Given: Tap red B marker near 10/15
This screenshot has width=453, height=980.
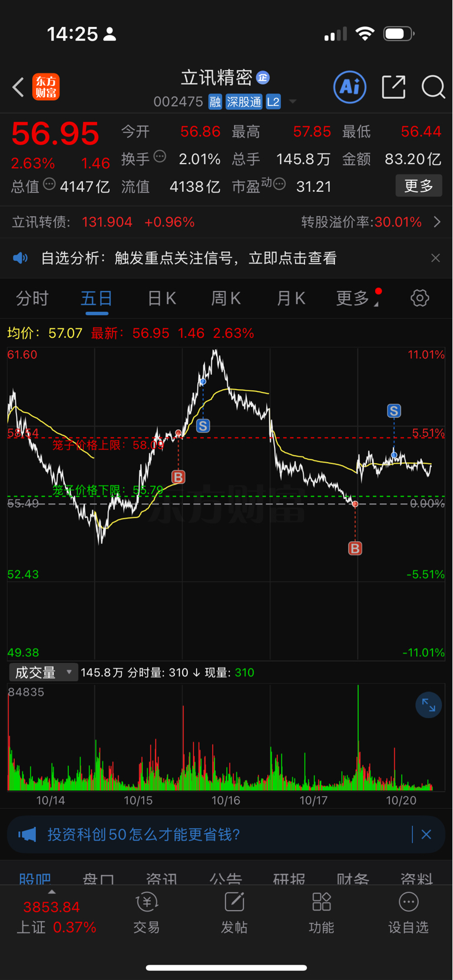Looking at the screenshot, I should pyautogui.click(x=178, y=477).
